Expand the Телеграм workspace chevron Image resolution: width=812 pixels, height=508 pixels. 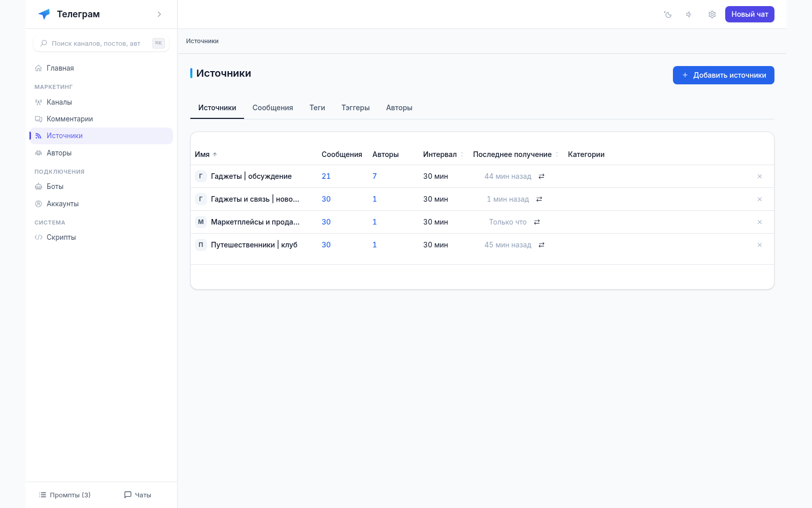pyautogui.click(x=159, y=14)
